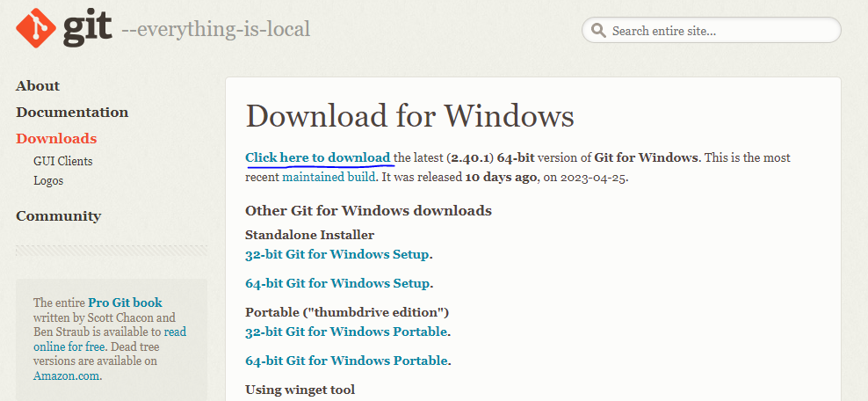Click the magnifying glass search icon
The height and width of the screenshot is (401, 868).
point(598,30)
